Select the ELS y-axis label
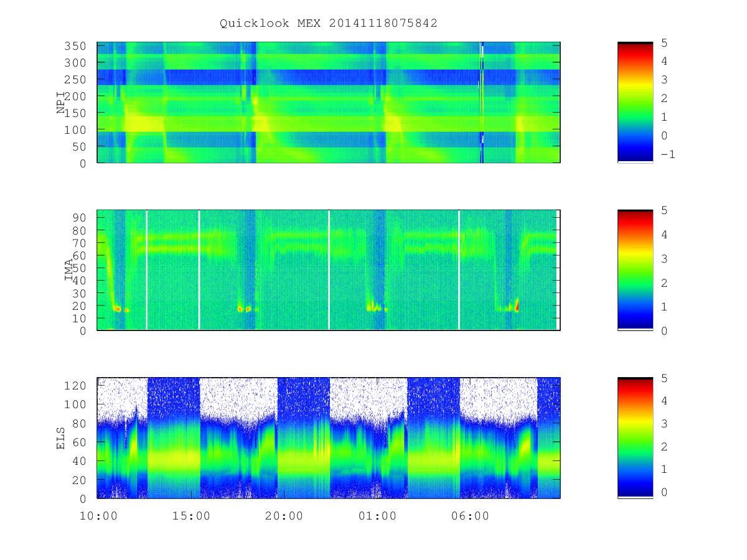This screenshot has width=747, height=560. point(61,437)
